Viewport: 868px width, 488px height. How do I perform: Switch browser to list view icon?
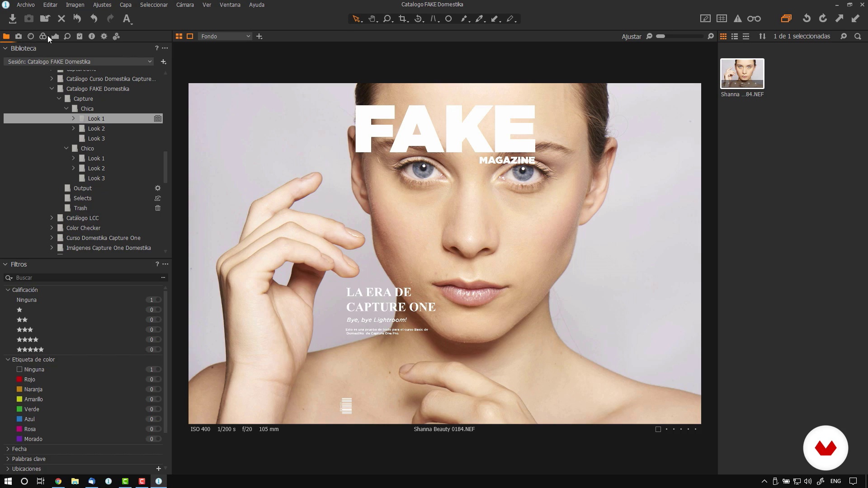click(x=735, y=36)
